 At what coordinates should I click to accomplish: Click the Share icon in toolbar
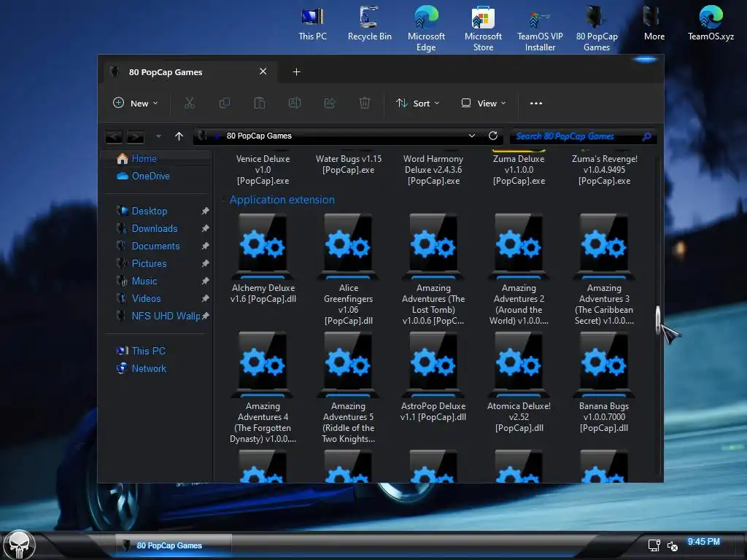(x=330, y=103)
